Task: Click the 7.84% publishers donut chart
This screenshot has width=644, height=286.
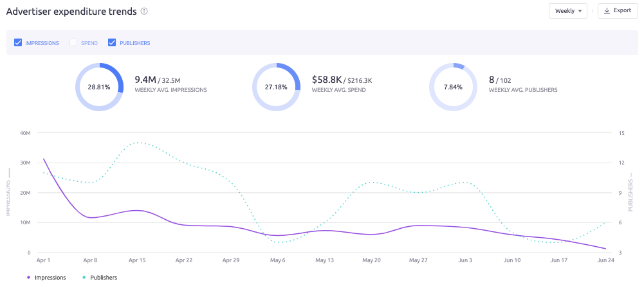Action: coord(454,86)
